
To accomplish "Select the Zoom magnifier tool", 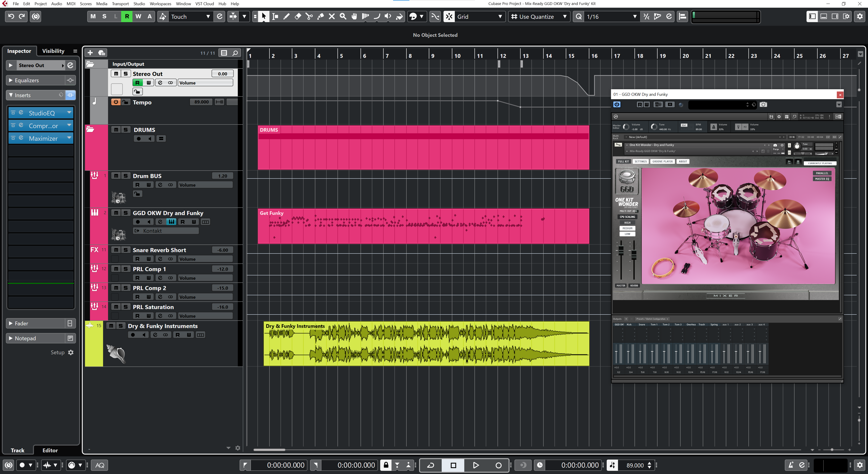I will [343, 16].
